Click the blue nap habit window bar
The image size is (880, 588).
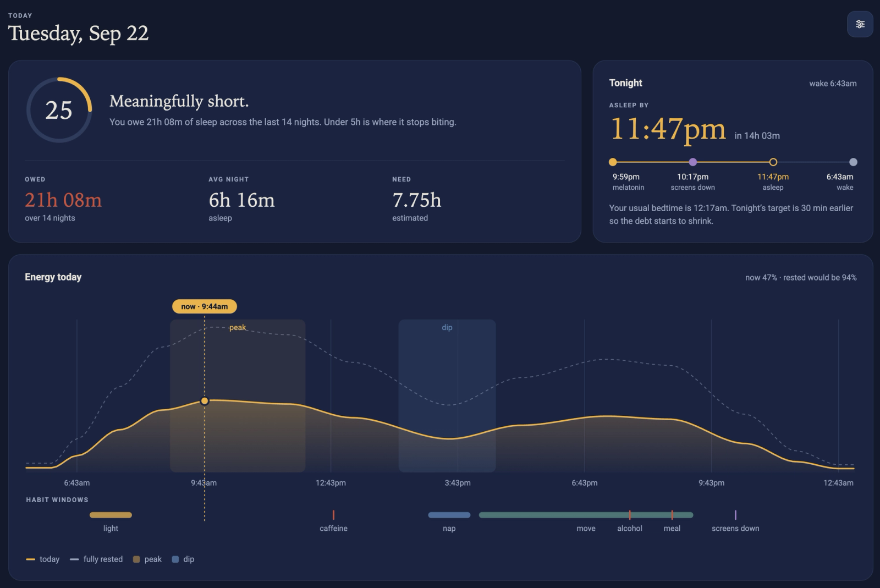click(449, 515)
